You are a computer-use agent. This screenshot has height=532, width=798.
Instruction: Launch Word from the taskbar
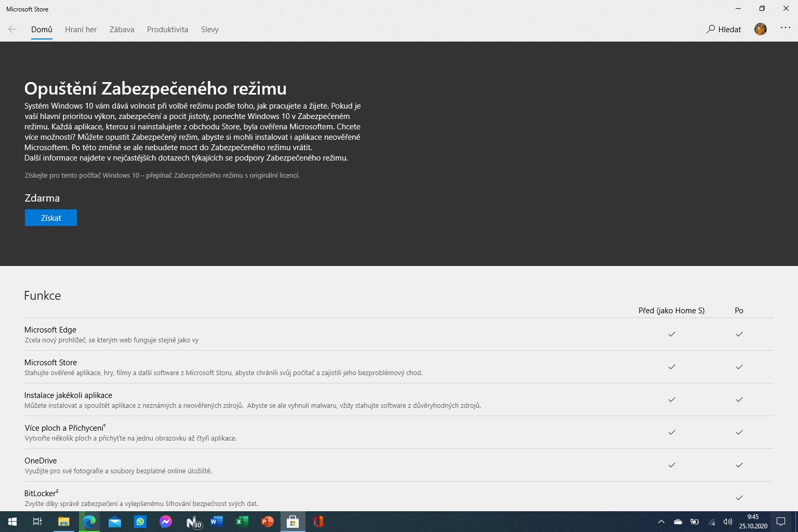216,522
